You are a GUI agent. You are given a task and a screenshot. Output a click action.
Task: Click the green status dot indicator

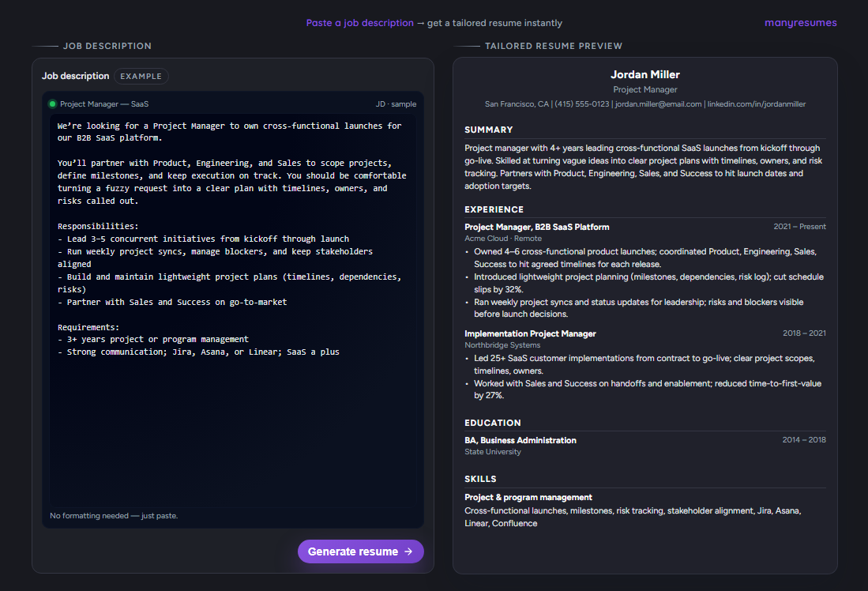point(51,104)
